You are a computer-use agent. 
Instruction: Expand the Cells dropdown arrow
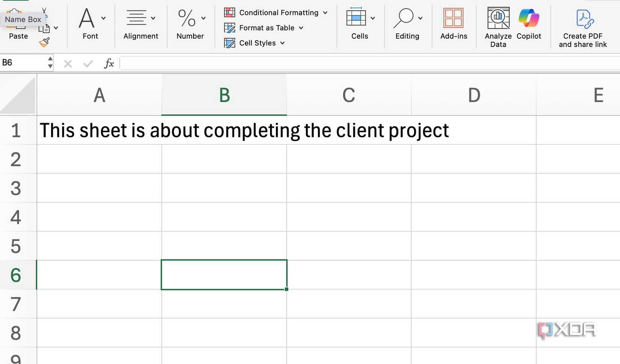[x=373, y=18]
